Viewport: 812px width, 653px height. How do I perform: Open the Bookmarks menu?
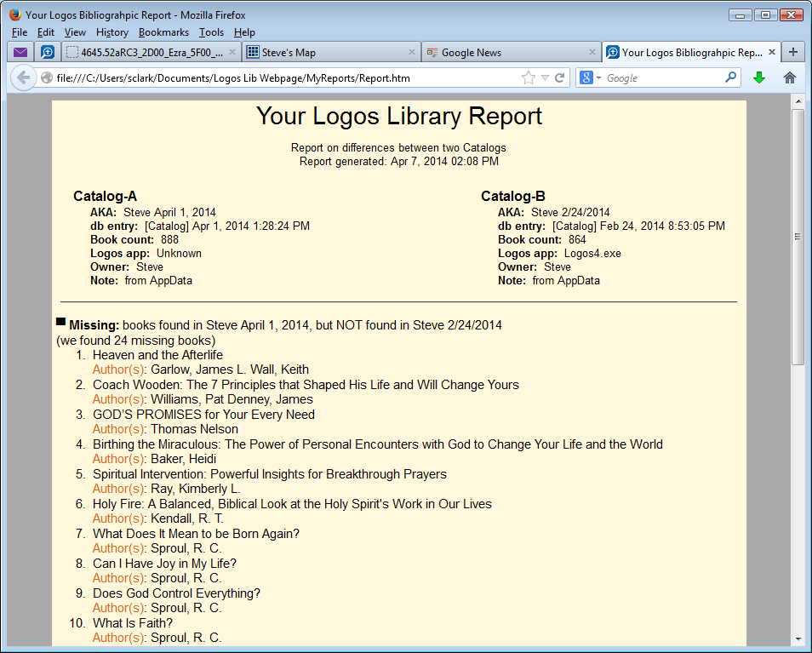163,32
